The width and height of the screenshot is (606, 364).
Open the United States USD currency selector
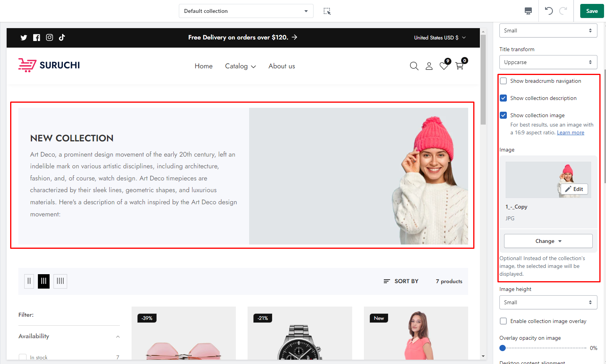(x=440, y=37)
